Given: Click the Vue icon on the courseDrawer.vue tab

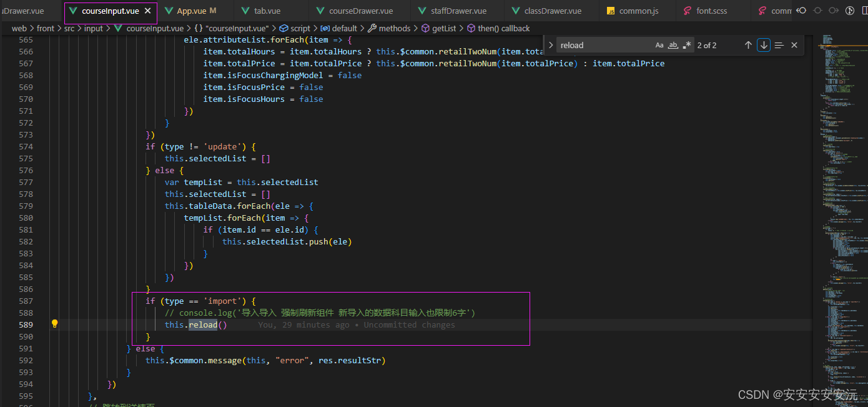Looking at the screenshot, I should (320, 11).
